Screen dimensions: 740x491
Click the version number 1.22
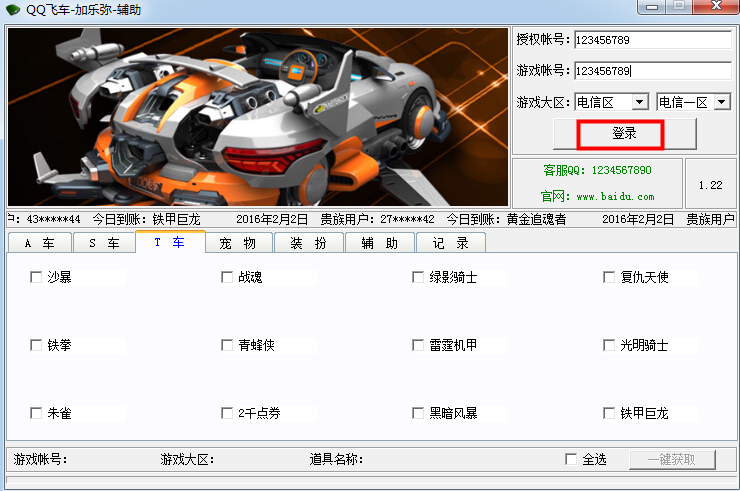point(710,185)
